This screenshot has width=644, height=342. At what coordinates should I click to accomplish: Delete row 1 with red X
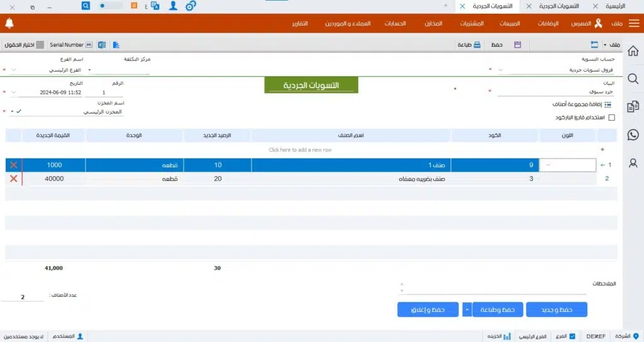pos(14,165)
